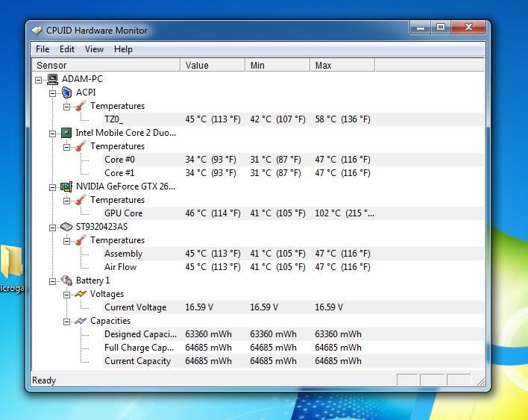Click the GPU Core max value 102 °C

[x=345, y=213]
